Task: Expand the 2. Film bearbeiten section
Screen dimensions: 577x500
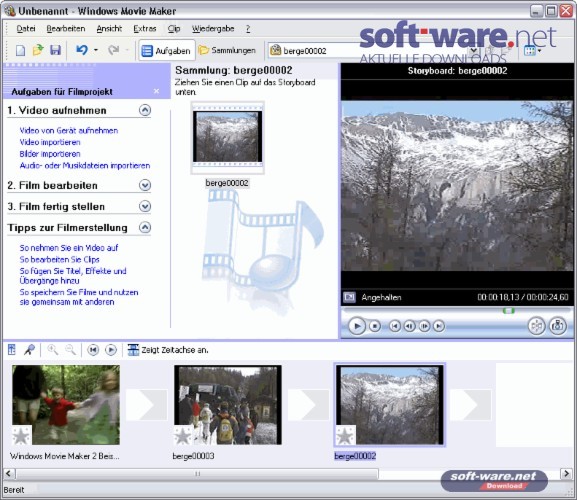Action: point(145,185)
